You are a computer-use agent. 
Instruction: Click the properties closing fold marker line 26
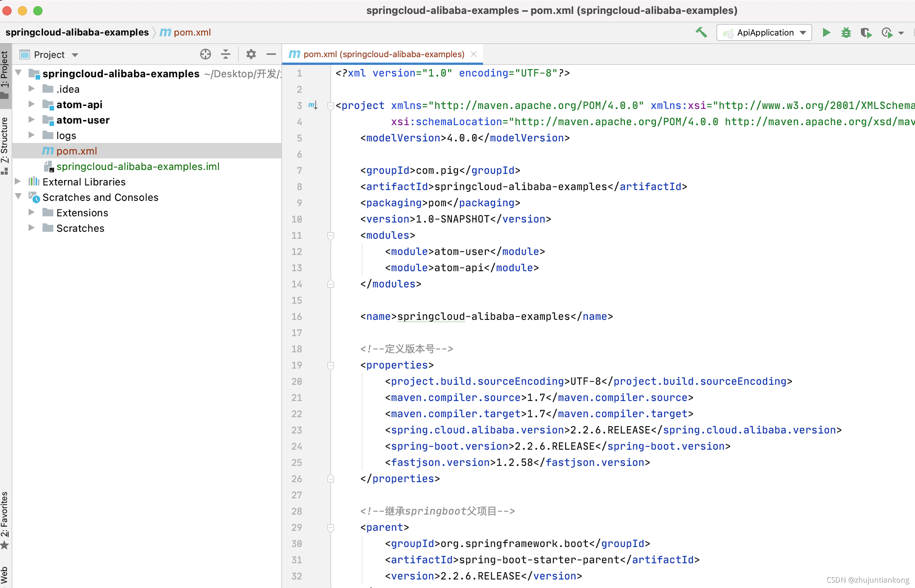pyautogui.click(x=330, y=479)
